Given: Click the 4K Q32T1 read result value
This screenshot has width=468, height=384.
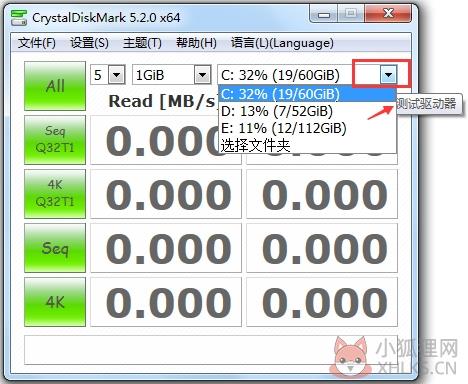Looking at the screenshot, I should click(x=166, y=194).
